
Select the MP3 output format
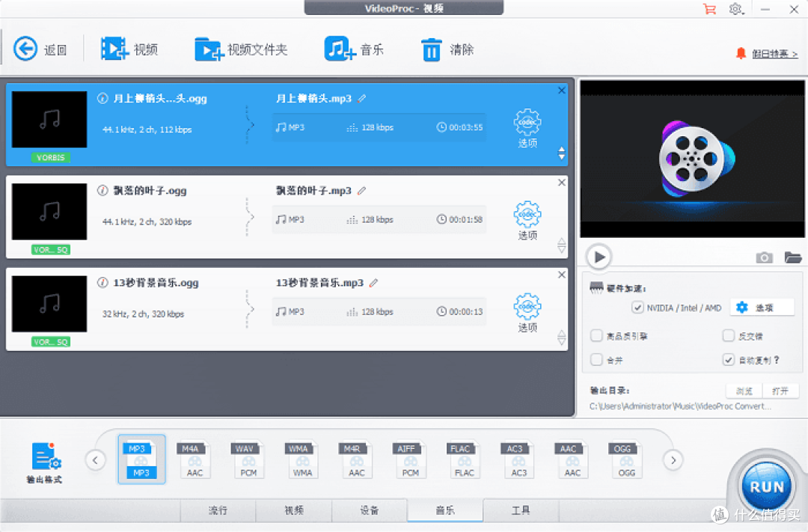click(x=141, y=459)
